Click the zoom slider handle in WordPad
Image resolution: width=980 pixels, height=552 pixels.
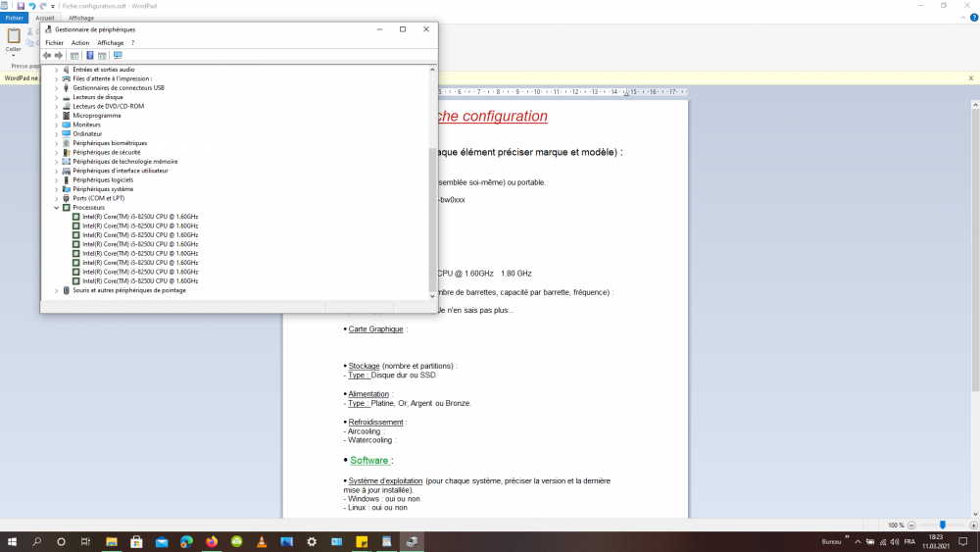(942, 526)
